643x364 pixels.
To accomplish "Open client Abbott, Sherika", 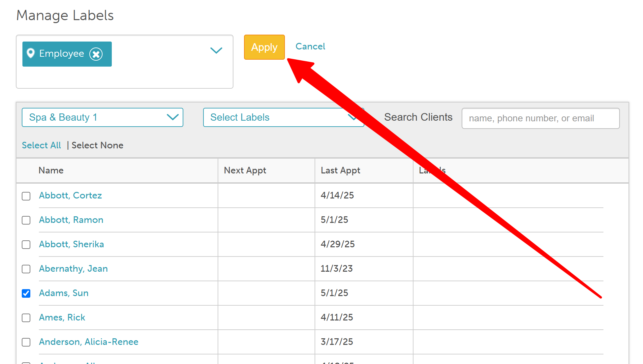I will tap(71, 244).
